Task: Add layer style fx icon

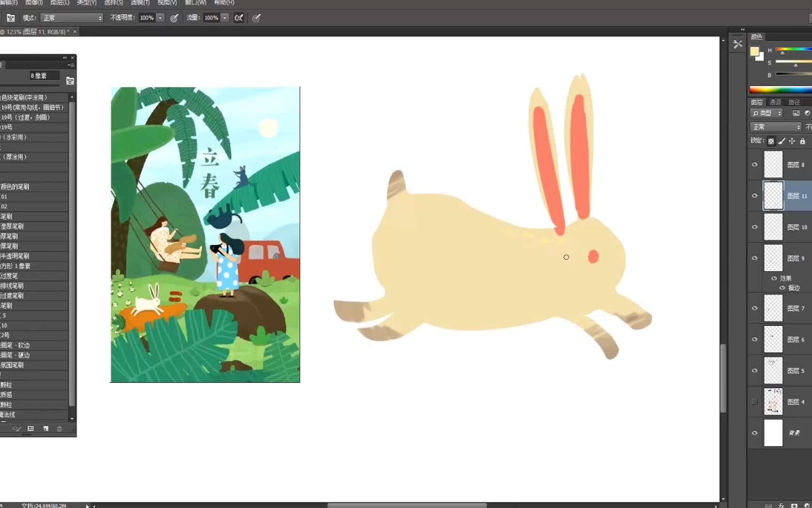Action: (x=781, y=506)
